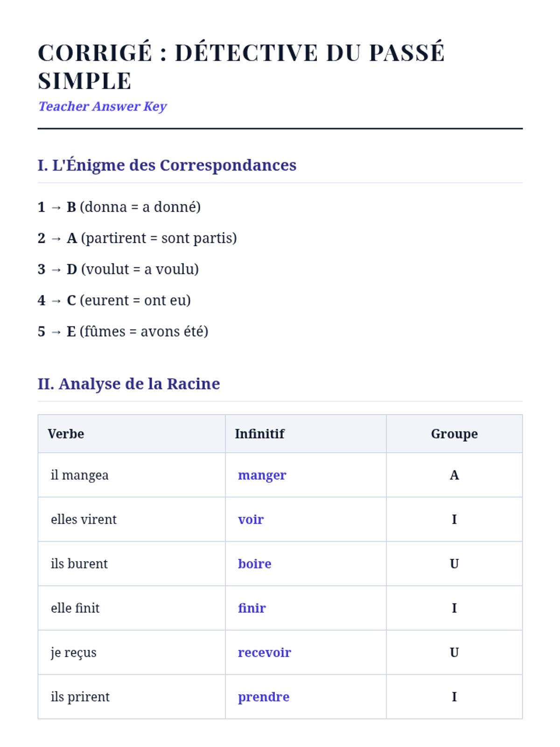Click the 'Groupe' column header
This screenshot has height=747, width=560.
pyautogui.click(x=454, y=434)
